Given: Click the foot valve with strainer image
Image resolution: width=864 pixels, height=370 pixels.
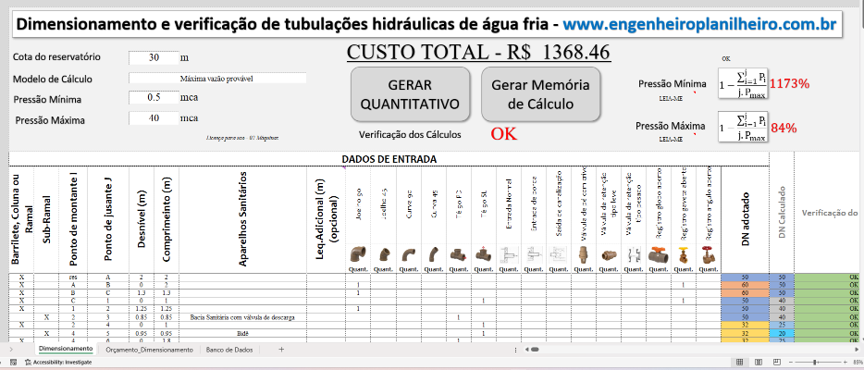Looking at the screenshot, I should tap(584, 255).
